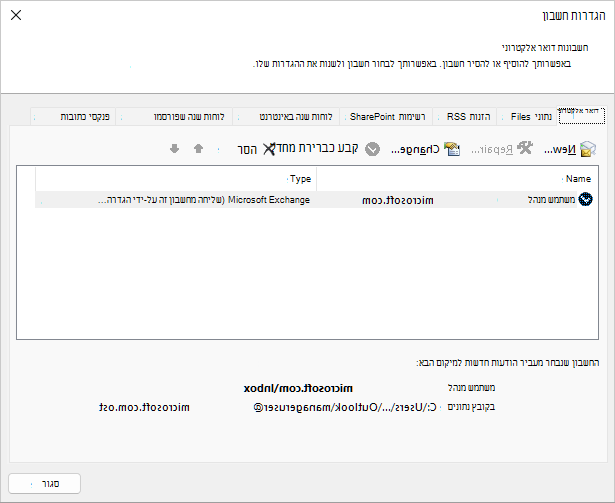Click microsoft.com text in account row

398,200
